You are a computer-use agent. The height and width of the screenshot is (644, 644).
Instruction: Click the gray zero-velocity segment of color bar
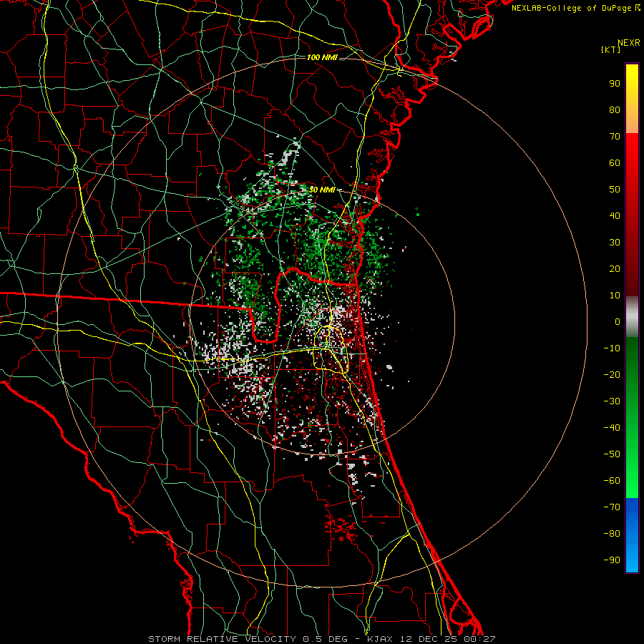pyautogui.click(x=632, y=317)
